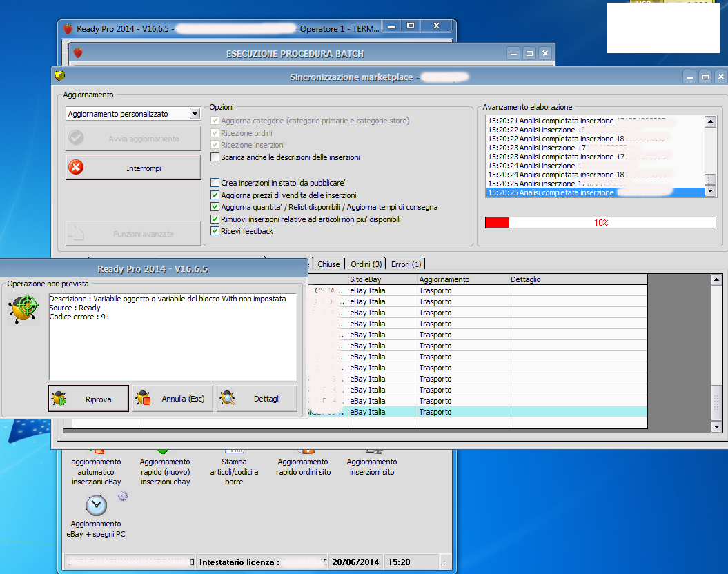Toggle the Ricevi feedback checkbox
The image size is (728, 574).
(x=215, y=231)
